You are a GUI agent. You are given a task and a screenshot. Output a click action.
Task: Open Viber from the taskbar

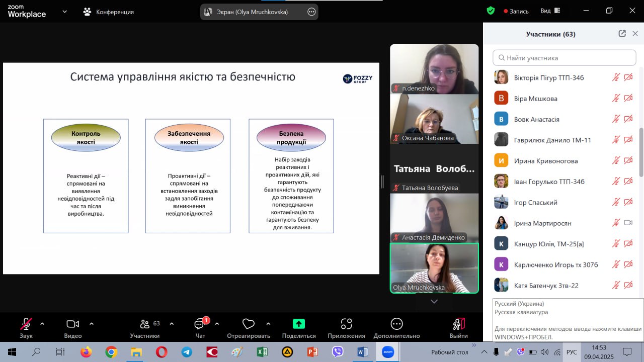[338, 352]
